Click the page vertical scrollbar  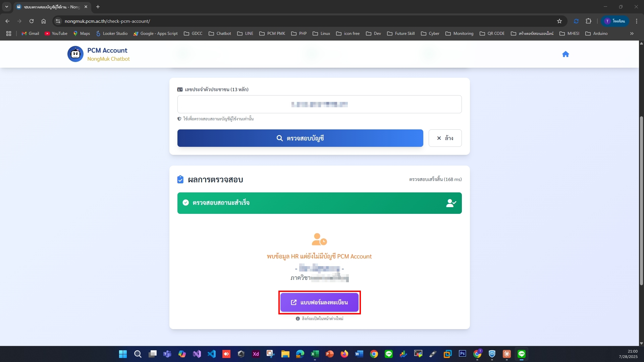tap(641, 201)
